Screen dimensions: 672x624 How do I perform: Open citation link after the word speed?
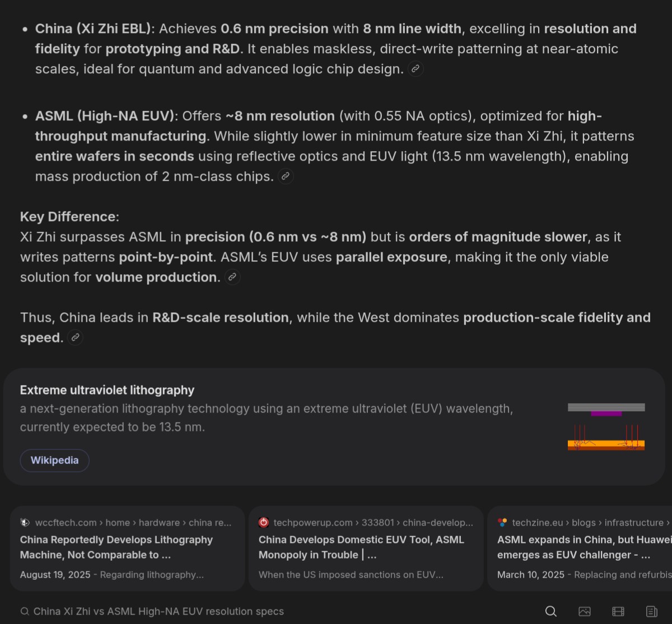pos(75,337)
